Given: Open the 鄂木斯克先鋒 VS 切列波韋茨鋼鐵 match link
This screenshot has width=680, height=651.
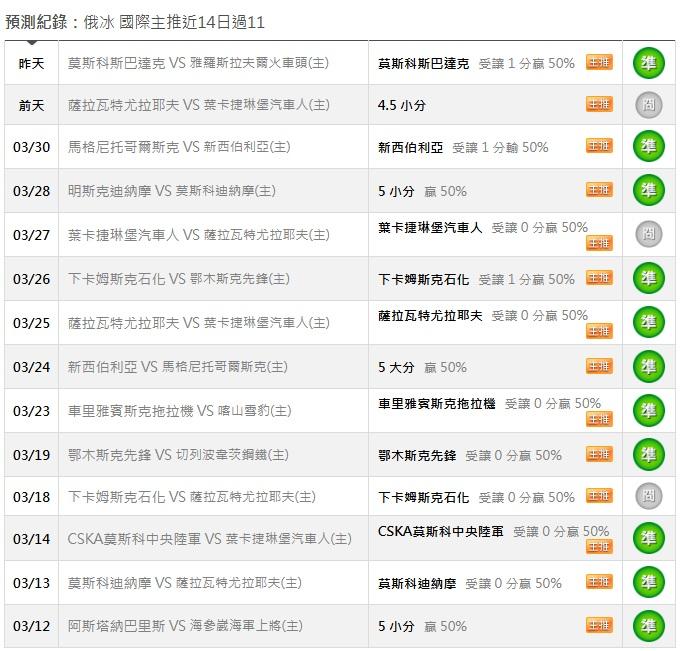Looking at the screenshot, I should click(178, 455).
